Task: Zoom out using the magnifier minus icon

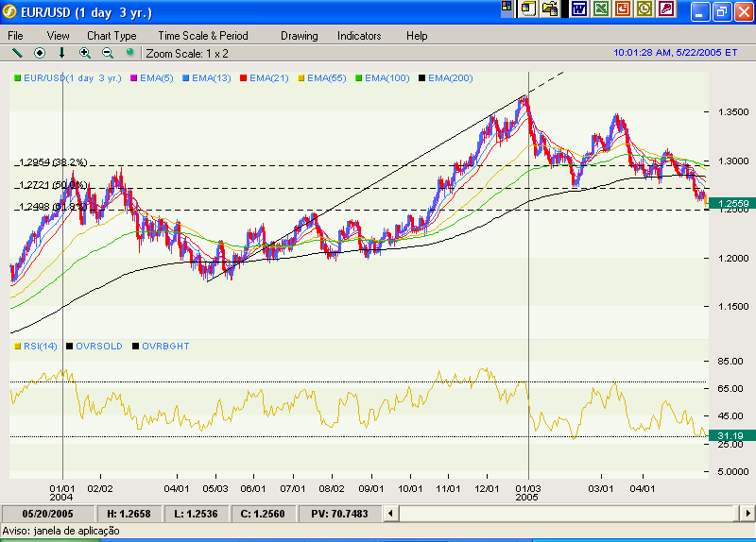Action: 108,53
